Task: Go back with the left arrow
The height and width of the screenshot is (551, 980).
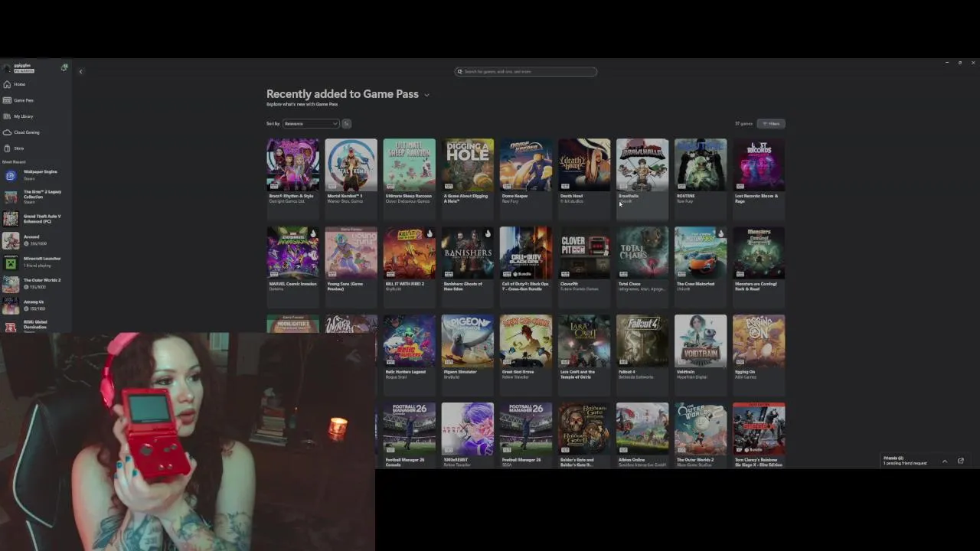Action: click(80, 72)
